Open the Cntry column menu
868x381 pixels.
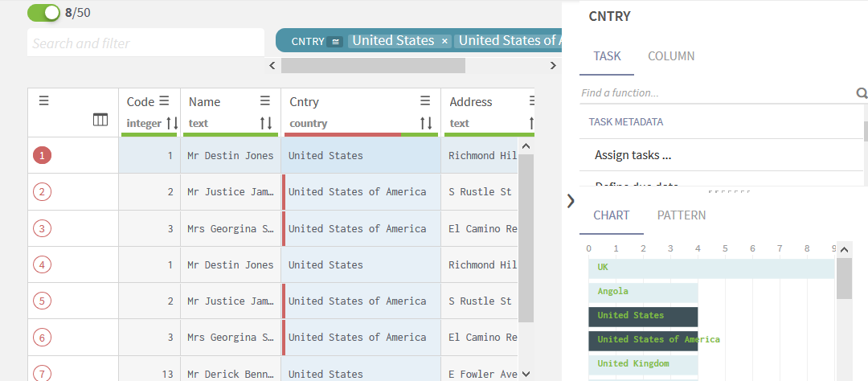[426, 101]
